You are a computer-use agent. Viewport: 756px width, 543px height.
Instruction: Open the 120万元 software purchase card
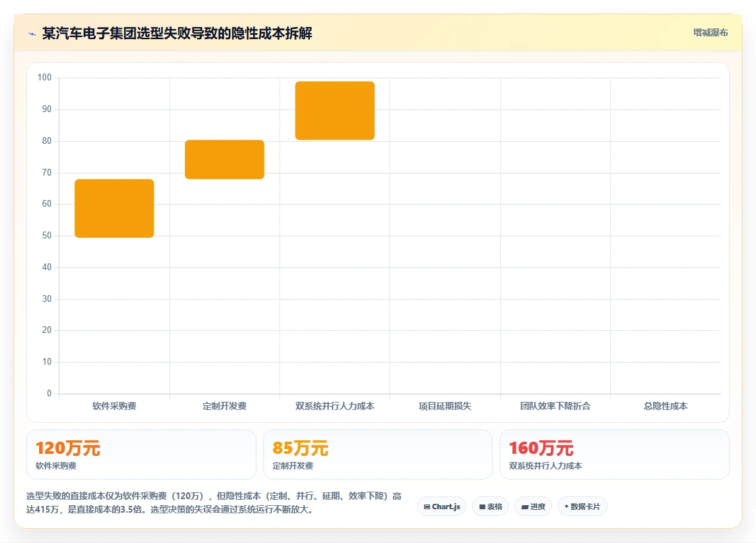tap(141, 455)
